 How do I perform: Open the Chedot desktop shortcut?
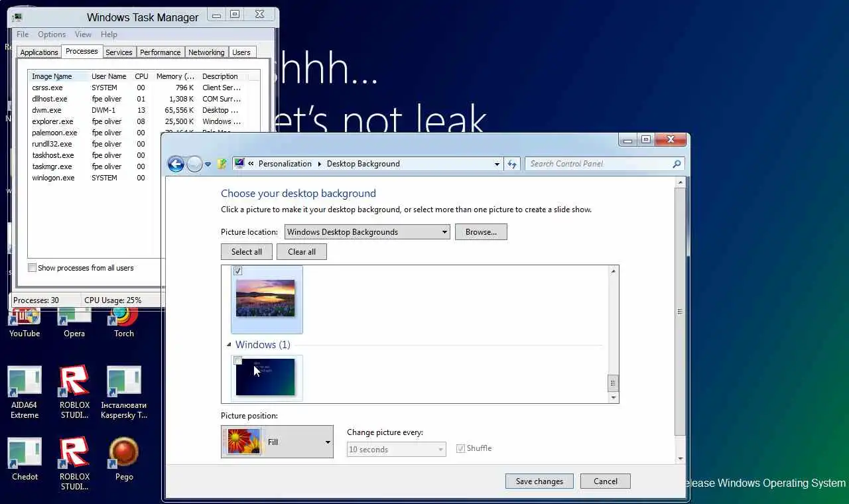(x=25, y=459)
